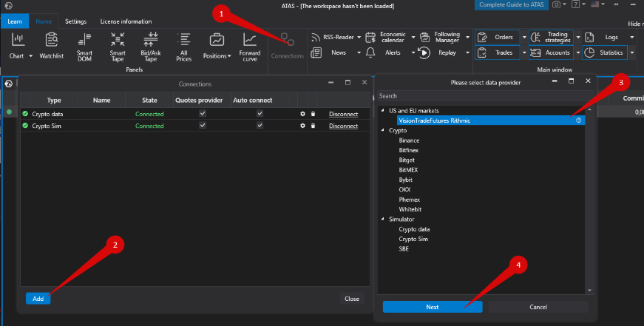The width and height of the screenshot is (644, 326).
Task: Expand the Replay dropdown arrow
Action: (467, 52)
